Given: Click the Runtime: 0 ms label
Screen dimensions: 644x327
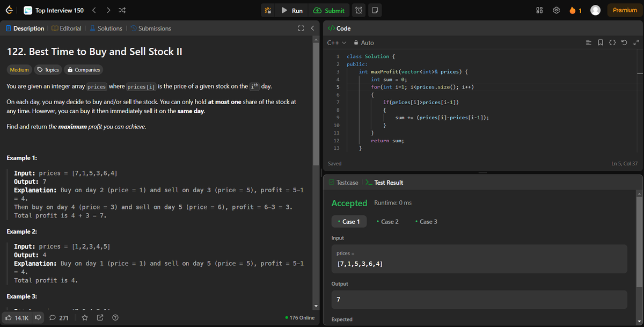Looking at the screenshot, I should click(393, 203).
